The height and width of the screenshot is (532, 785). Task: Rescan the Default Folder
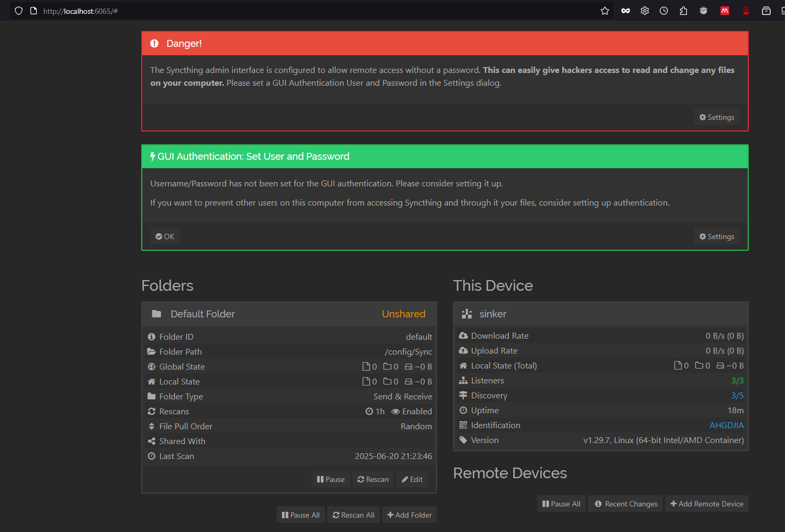click(x=373, y=479)
